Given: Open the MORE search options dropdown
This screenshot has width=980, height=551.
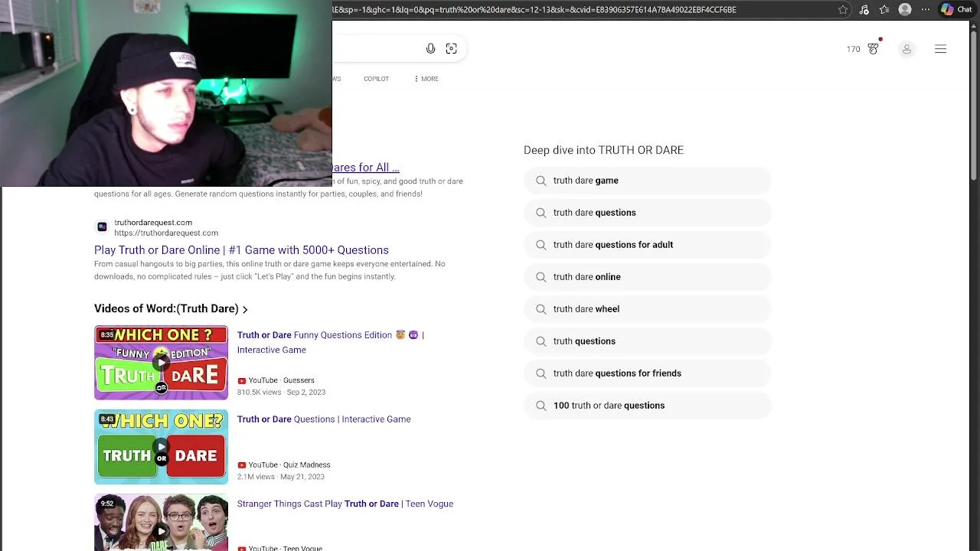Looking at the screenshot, I should [x=426, y=79].
